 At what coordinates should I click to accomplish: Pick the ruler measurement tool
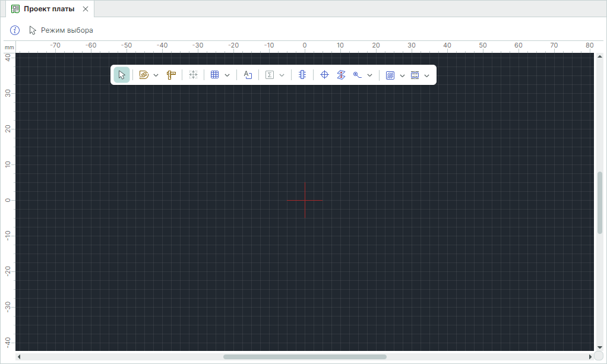click(x=171, y=75)
